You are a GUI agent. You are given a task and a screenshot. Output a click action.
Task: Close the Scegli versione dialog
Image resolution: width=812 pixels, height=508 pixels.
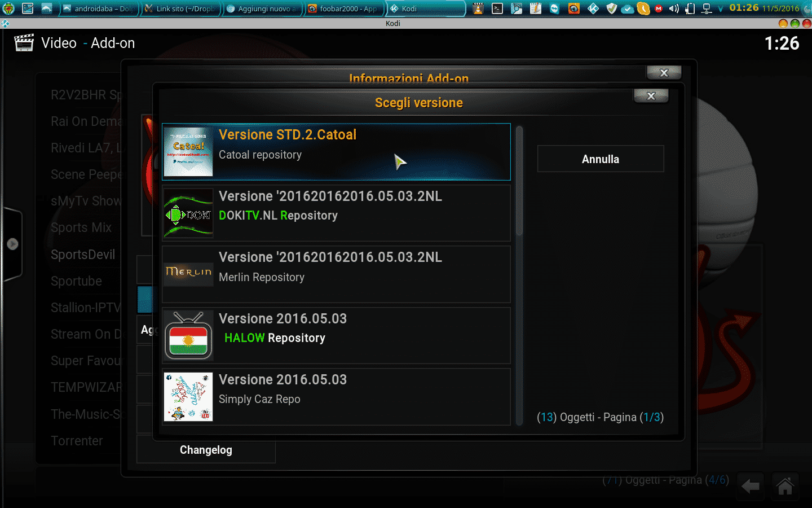(651, 96)
